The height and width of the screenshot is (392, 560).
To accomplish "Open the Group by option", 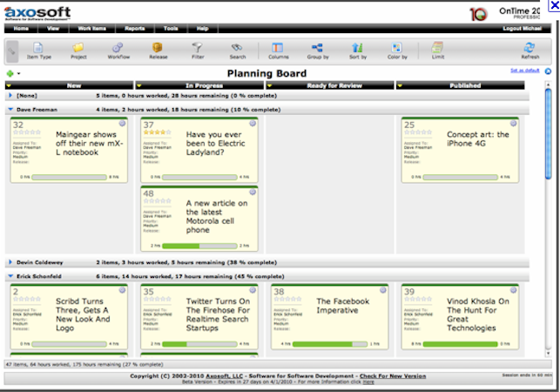I will point(318,51).
